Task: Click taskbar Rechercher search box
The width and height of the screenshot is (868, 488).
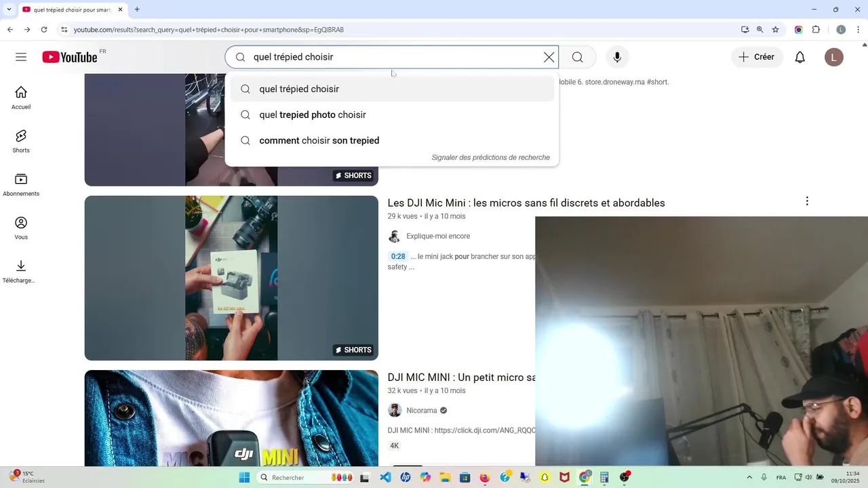Action: (x=307, y=477)
